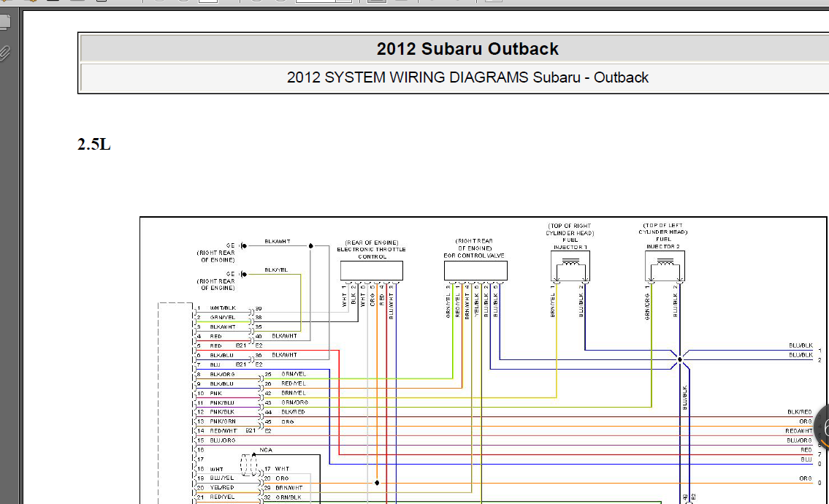
Task: Click pin 20 'YEL/RED' wire label
Action: (222, 488)
